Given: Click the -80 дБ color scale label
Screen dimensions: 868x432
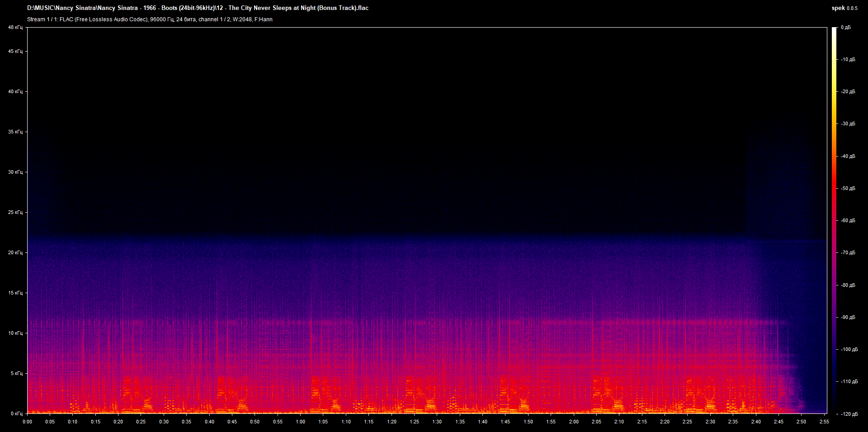Looking at the screenshot, I should [x=848, y=285].
